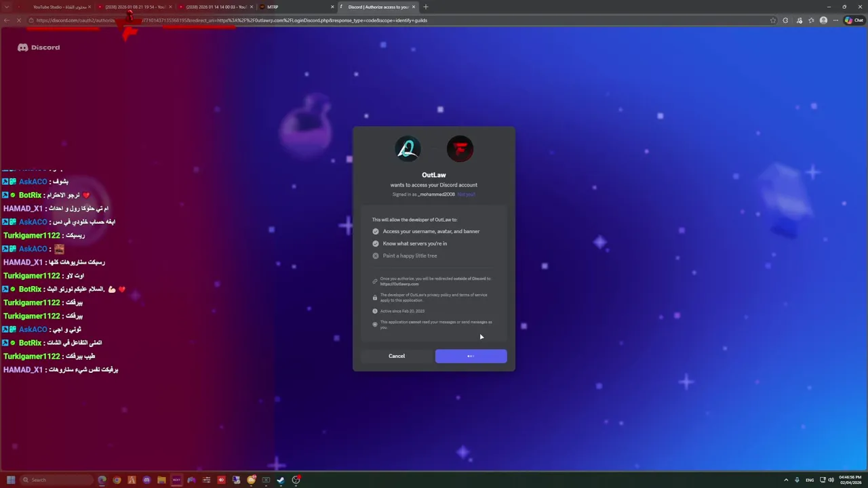868x488 pixels.
Task: Click the Discord logo at top left
Action: point(39,47)
